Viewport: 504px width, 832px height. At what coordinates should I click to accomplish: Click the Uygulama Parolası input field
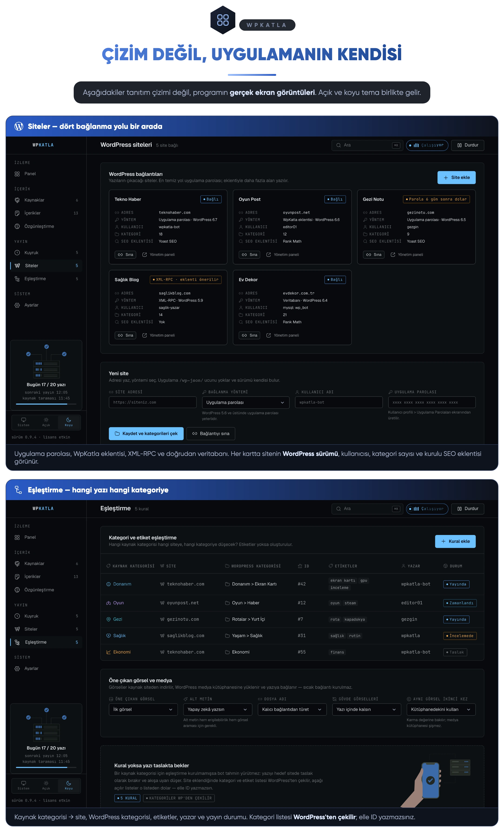(432, 402)
